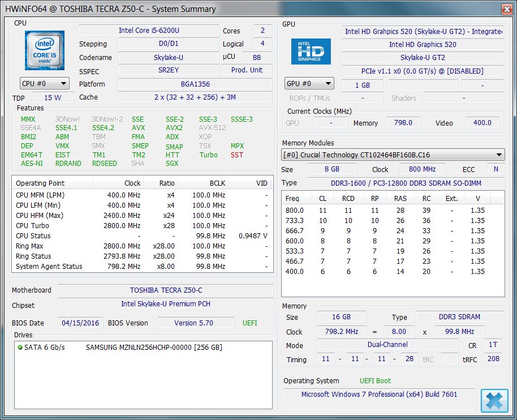Click the CPU Status voltage 0.9487 V
The height and width of the screenshot is (420, 517).
[x=253, y=236]
